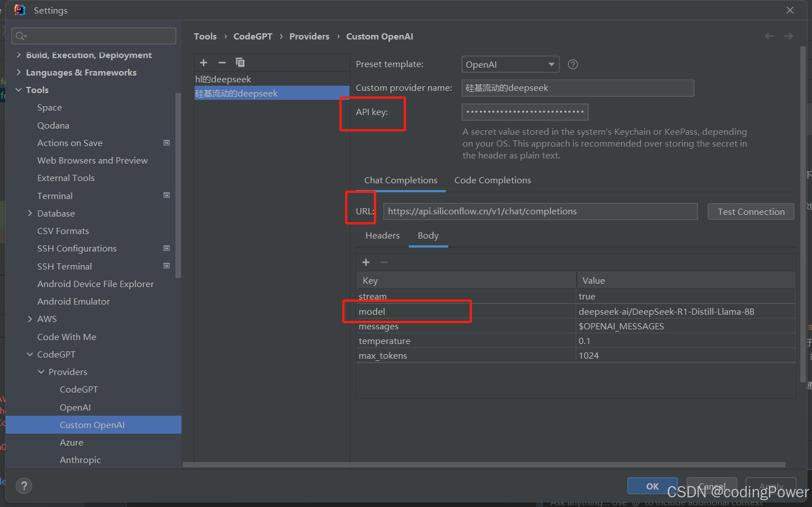Screen dimensions: 812x507
Task: Open Android Device File Explorer settings
Action: (x=95, y=284)
